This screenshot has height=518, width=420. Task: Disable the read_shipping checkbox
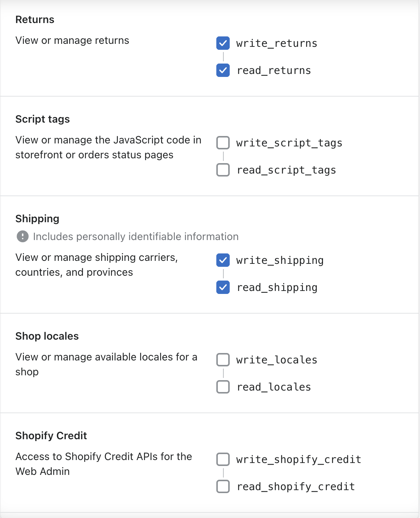223,287
